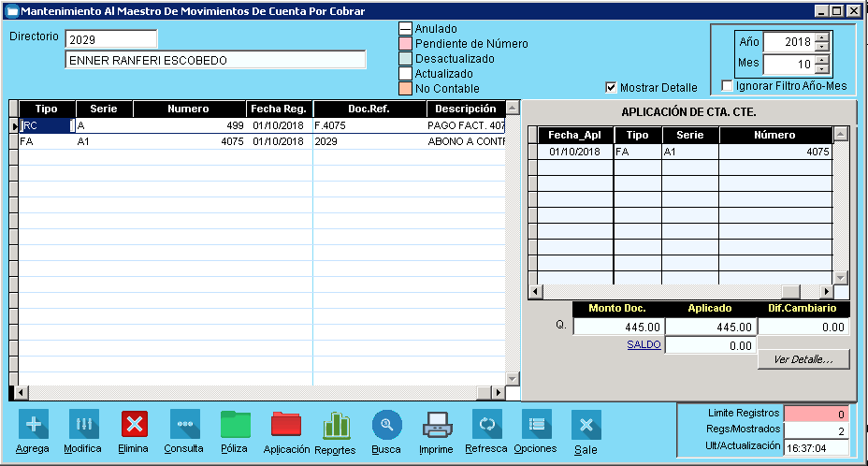Click the Agrega plus icon
This screenshot has height=466, width=868.
[33, 425]
